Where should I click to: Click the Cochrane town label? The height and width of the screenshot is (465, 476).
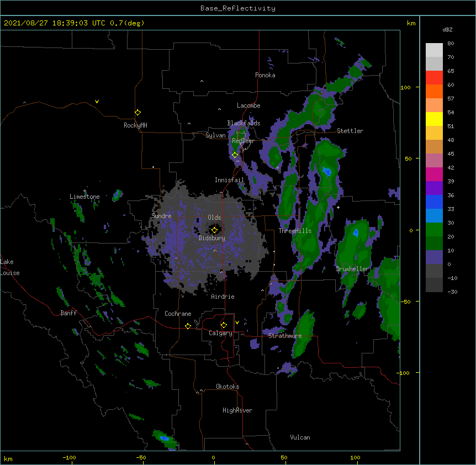tap(178, 314)
